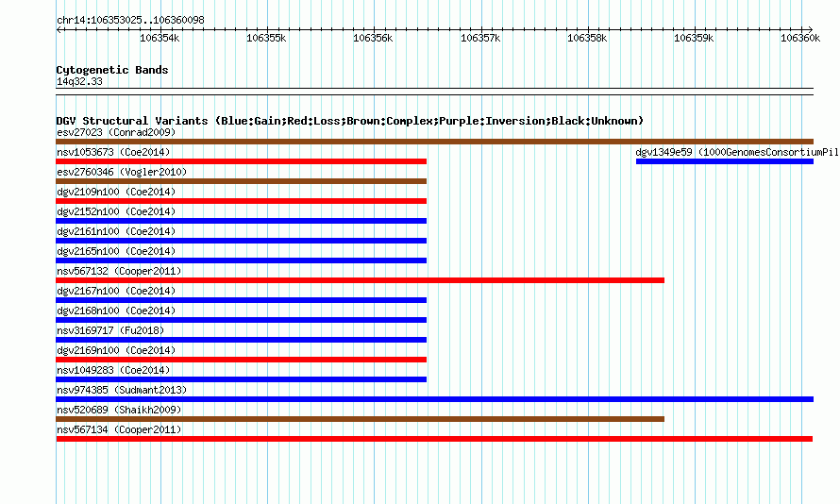
Task: Select the red bar under dgv2109n100
Action: [241, 201]
